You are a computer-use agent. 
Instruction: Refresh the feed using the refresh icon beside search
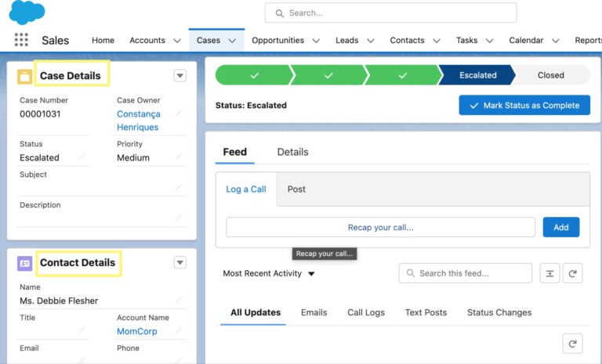(x=572, y=273)
